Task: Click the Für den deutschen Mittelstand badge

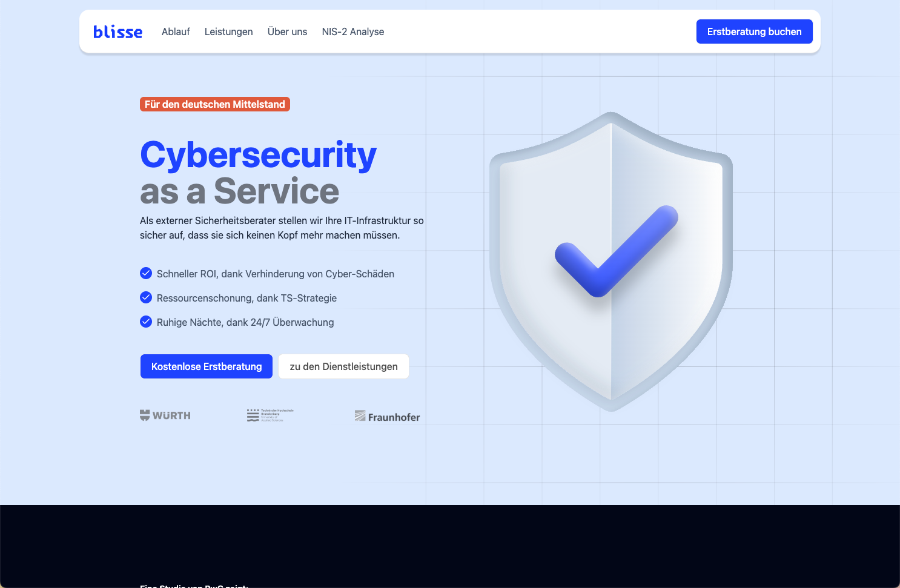Action: coord(215,104)
